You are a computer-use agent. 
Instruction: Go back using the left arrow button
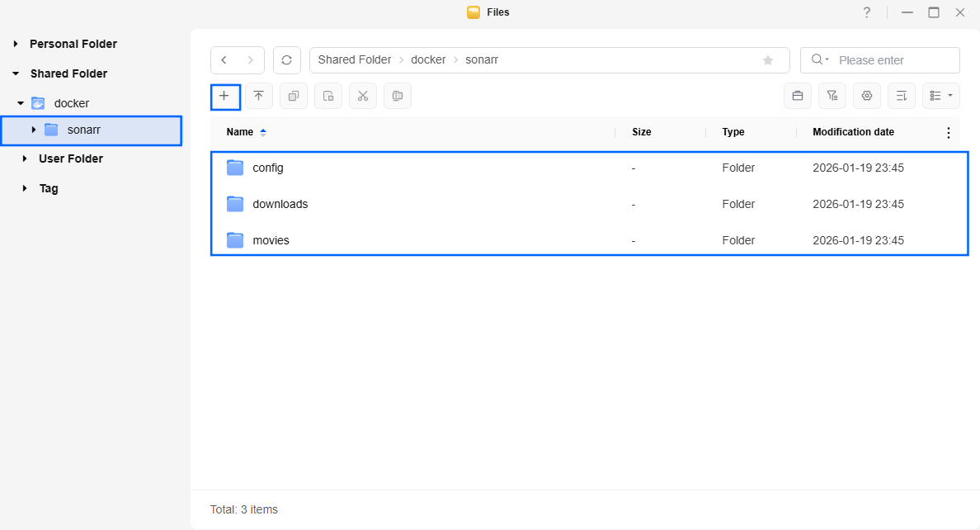point(224,60)
